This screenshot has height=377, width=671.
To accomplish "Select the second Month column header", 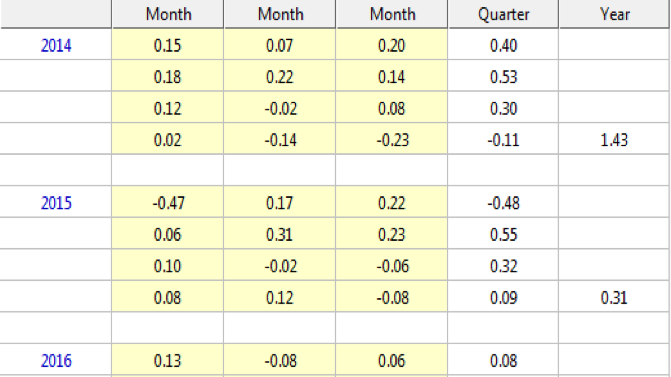I will tap(280, 14).
